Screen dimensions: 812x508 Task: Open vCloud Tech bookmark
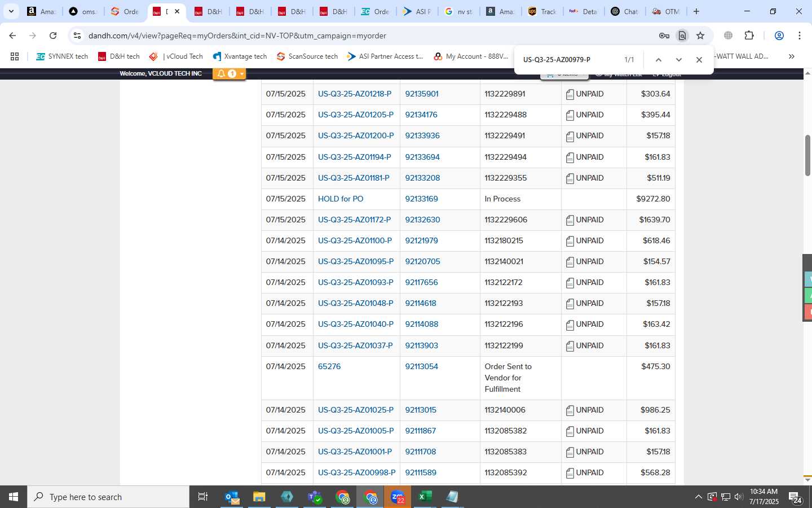176,56
